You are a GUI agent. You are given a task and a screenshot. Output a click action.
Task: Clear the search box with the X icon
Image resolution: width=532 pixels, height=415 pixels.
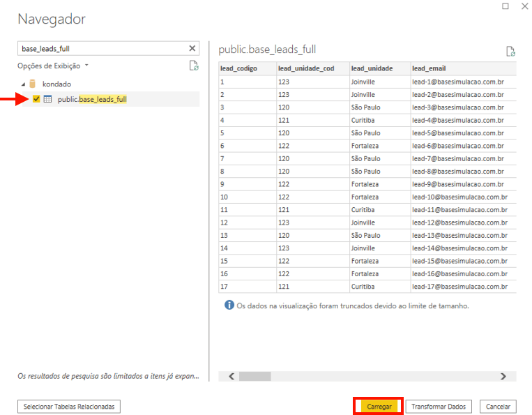pos(192,49)
